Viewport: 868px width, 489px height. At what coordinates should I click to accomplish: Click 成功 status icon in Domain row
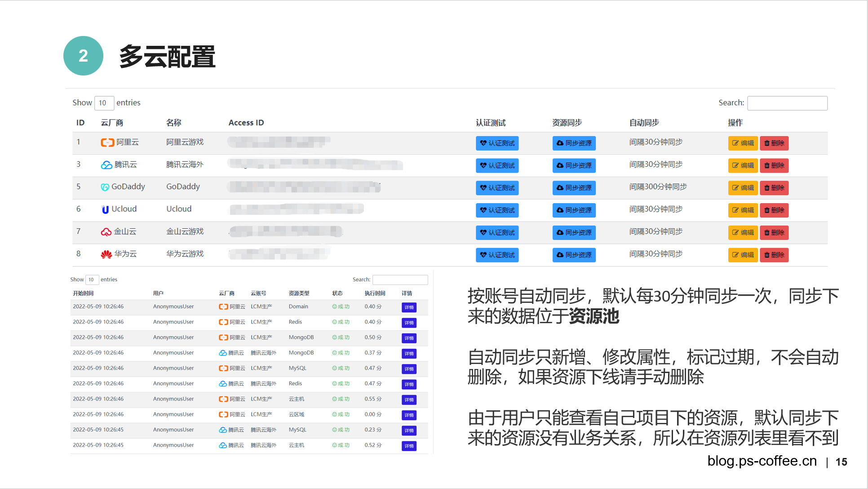pyautogui.click(x=334, y=307)
